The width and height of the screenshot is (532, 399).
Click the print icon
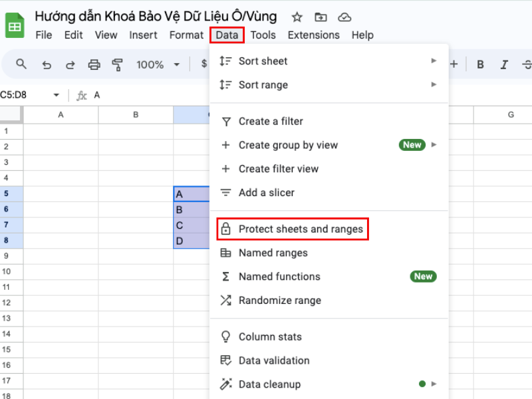[x=94, y=65]
